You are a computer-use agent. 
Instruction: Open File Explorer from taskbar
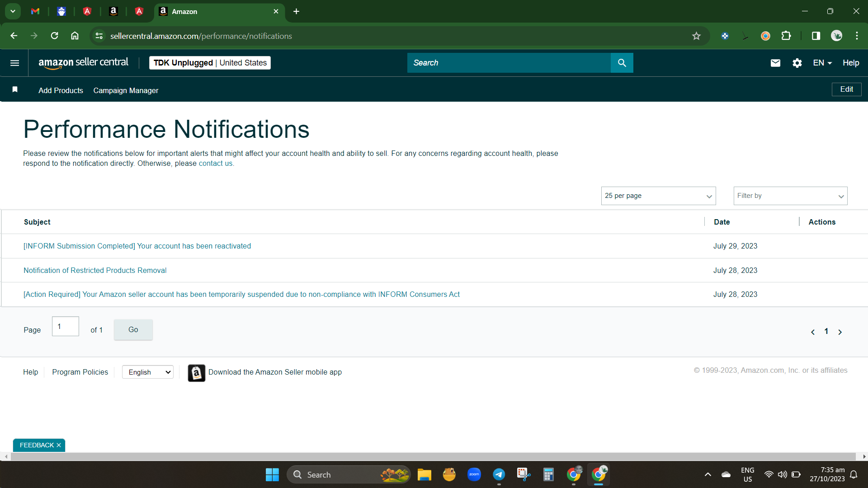point(424,474)
